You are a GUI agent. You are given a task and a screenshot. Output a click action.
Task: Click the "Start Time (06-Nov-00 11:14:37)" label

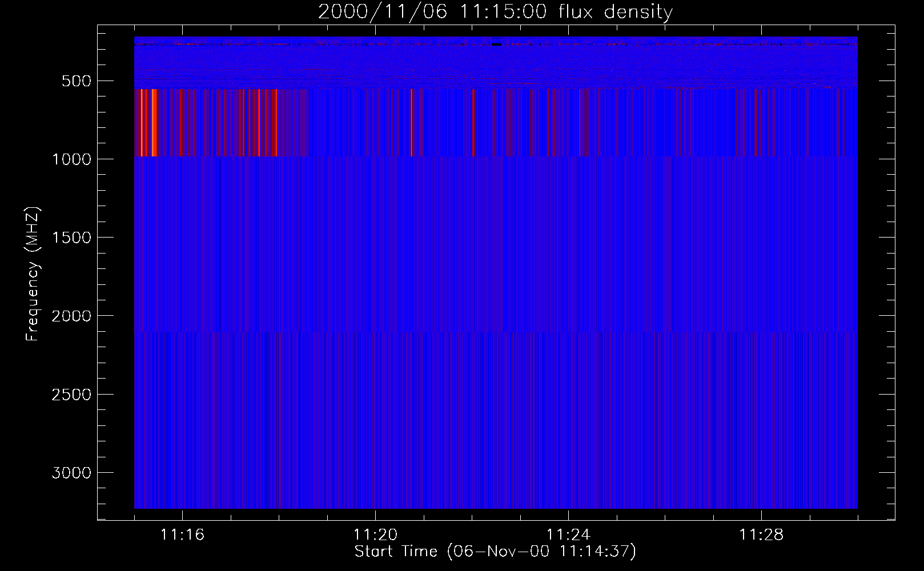click(495, 552)
